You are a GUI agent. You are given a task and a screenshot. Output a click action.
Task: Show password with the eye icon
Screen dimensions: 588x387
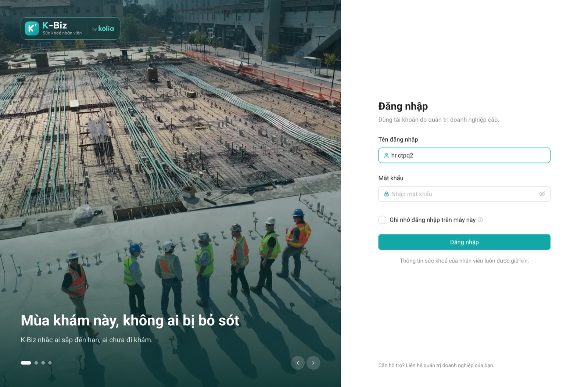pyautogui.click(x=542, y=194)
